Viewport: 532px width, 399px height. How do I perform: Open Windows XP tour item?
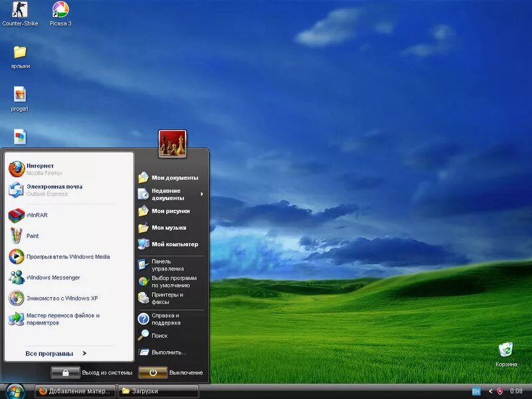pos(16,298)
